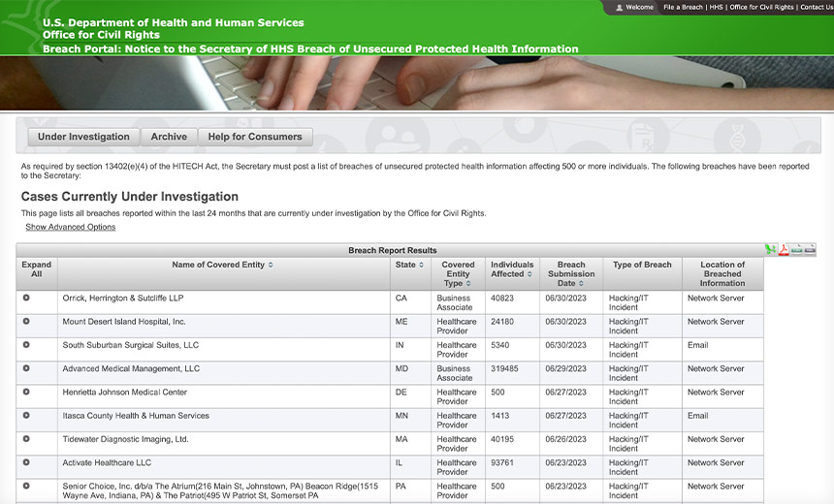Image resolution: width=834 pixels, height=504 pixels.
Task: Export results to Excel via green icon
Action: point(770,249)
